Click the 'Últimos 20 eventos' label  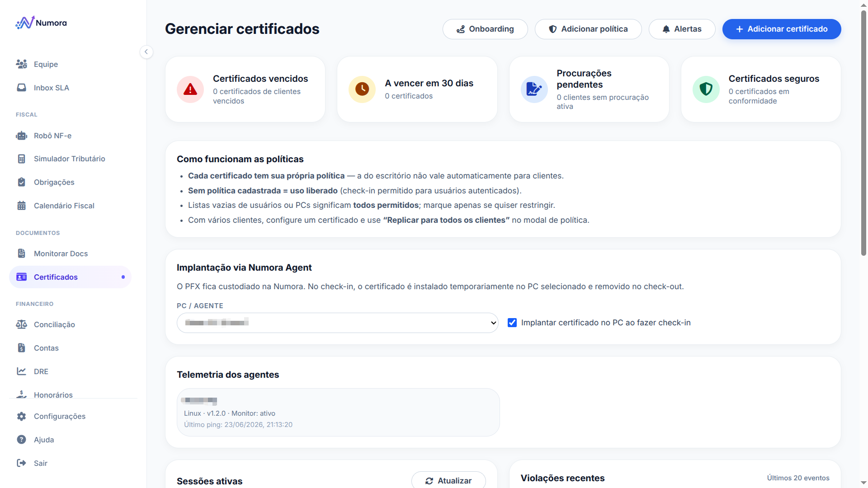pos(798,478)
